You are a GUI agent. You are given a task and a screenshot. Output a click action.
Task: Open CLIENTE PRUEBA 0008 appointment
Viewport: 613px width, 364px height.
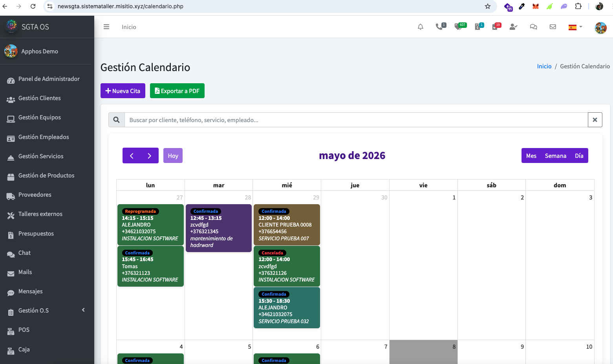[287, 225]
